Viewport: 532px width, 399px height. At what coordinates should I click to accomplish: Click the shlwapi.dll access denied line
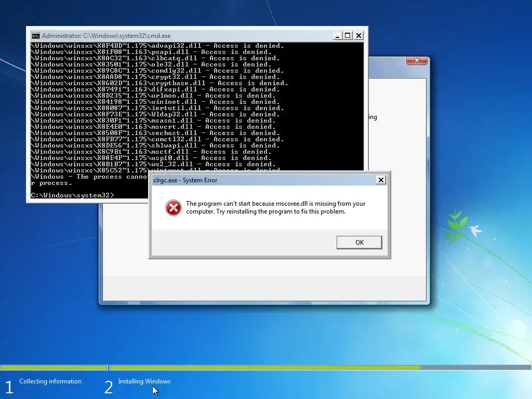click(x=155, y=145)
